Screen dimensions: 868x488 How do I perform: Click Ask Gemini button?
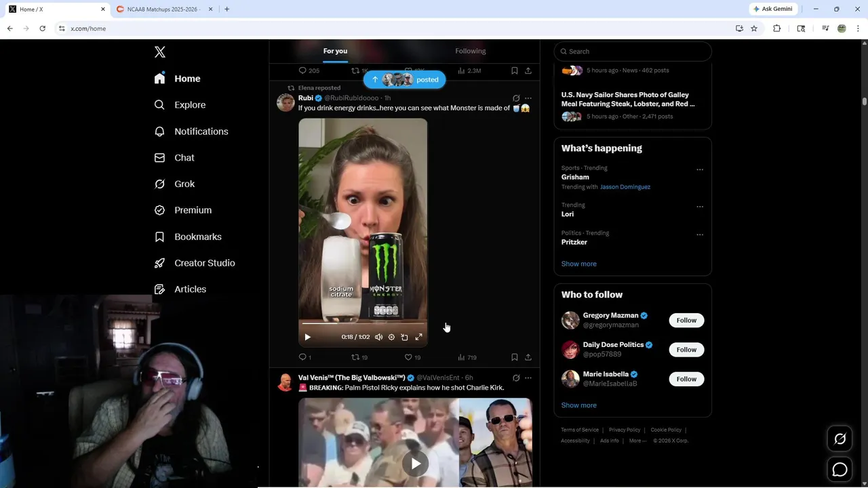pyautogui.click(x=773, y=9)
